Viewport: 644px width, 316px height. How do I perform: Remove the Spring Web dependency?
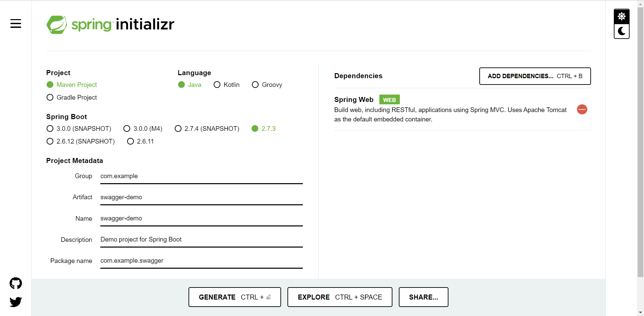(582, 109)
